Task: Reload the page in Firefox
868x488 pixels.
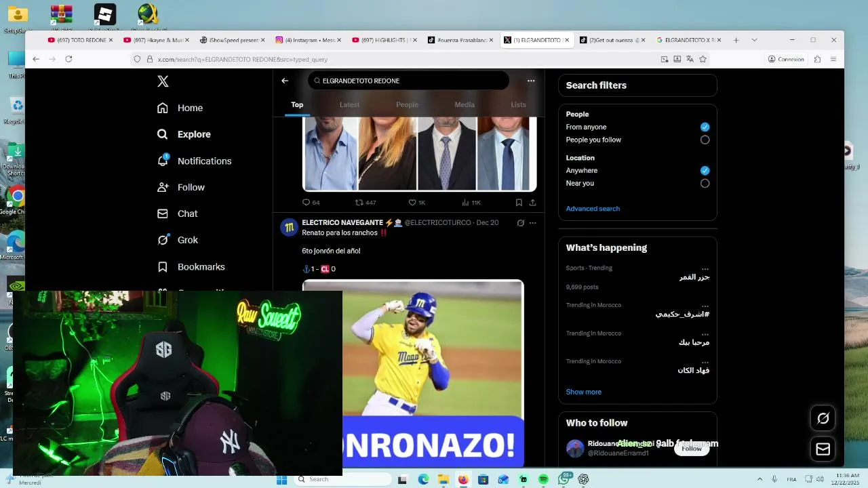Action: coord(68,59)
